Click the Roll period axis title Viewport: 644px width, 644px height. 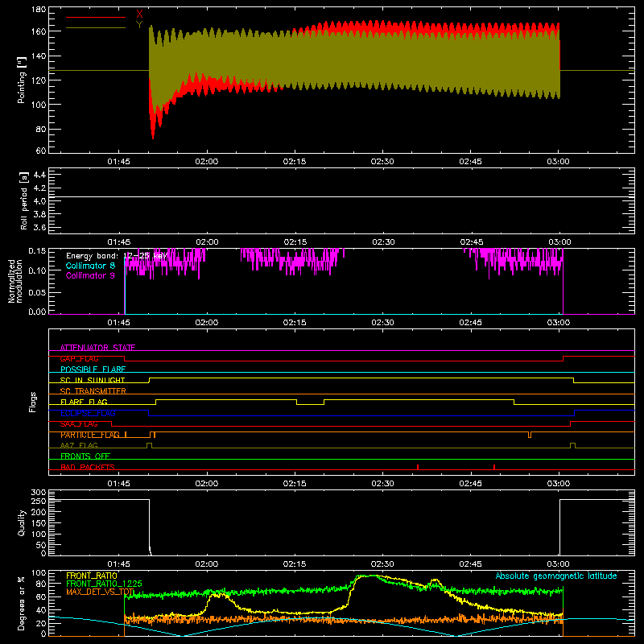(24, 200)
